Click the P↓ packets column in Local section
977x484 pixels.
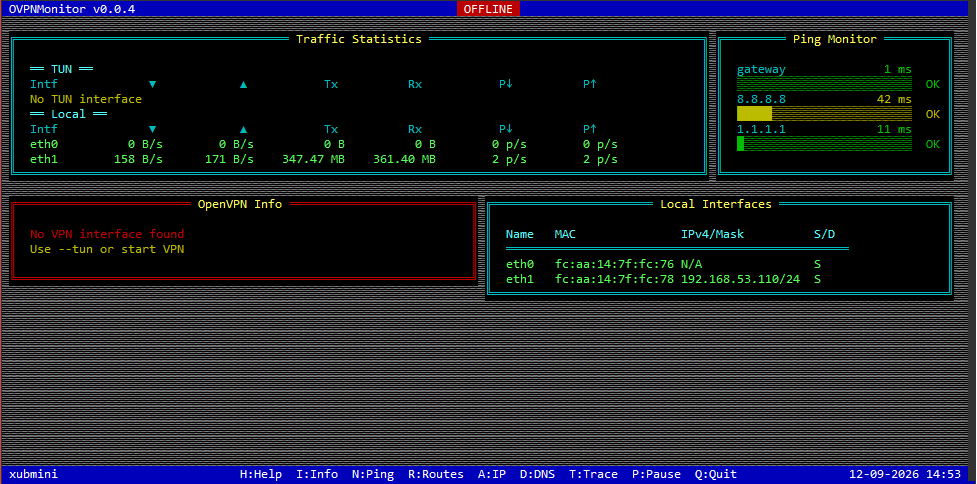(505, 129)
